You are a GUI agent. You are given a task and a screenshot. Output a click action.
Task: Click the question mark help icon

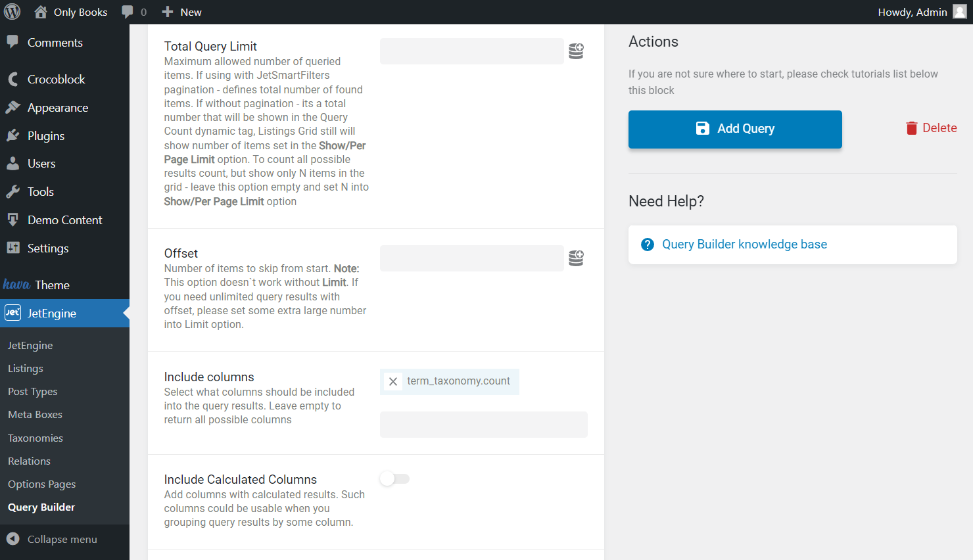pyautogui.click(x=648, y=245)
